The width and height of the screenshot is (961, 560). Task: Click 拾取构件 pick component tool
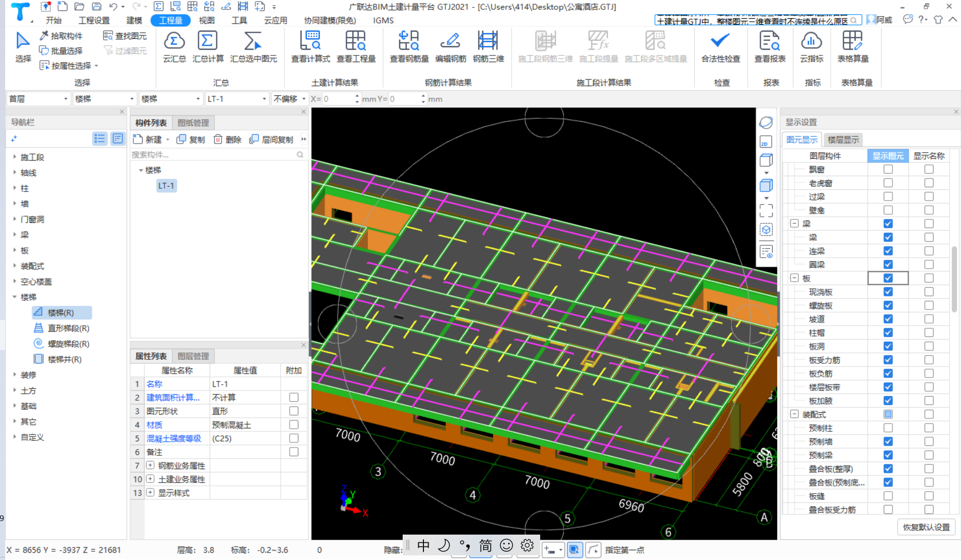pos(61,36)
